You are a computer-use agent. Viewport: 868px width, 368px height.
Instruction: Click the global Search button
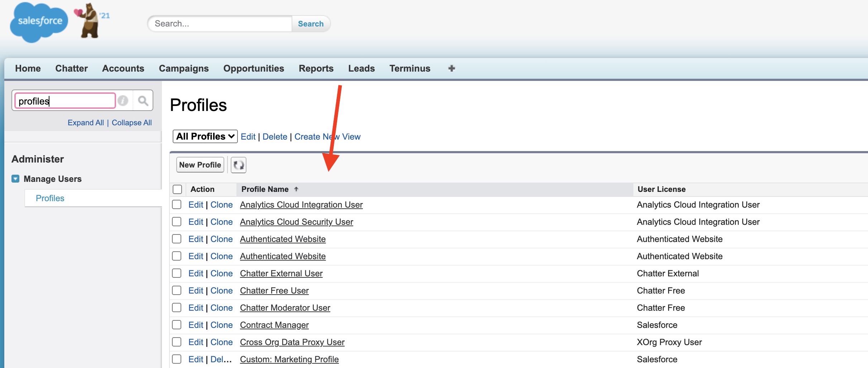(x=311, y=24)
